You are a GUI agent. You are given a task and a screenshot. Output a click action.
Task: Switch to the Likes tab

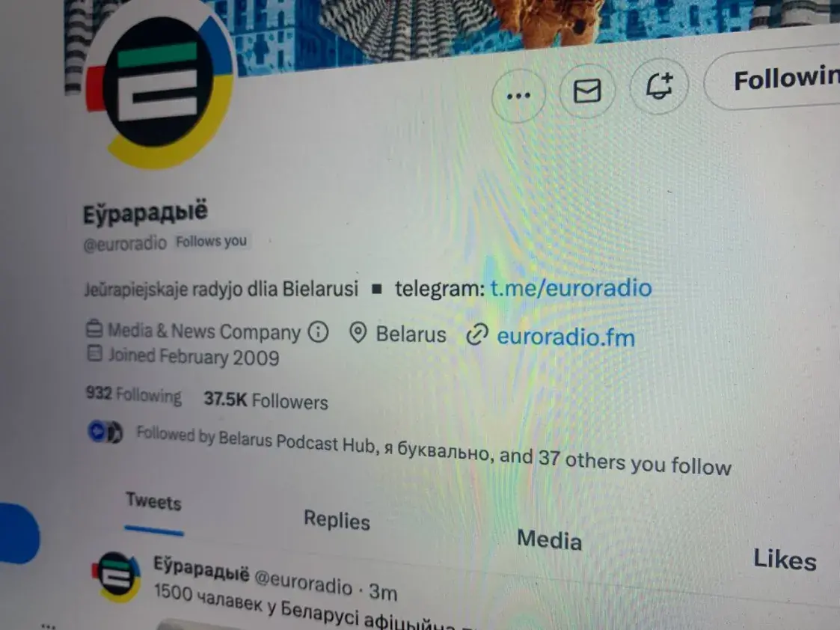(785, 560)
